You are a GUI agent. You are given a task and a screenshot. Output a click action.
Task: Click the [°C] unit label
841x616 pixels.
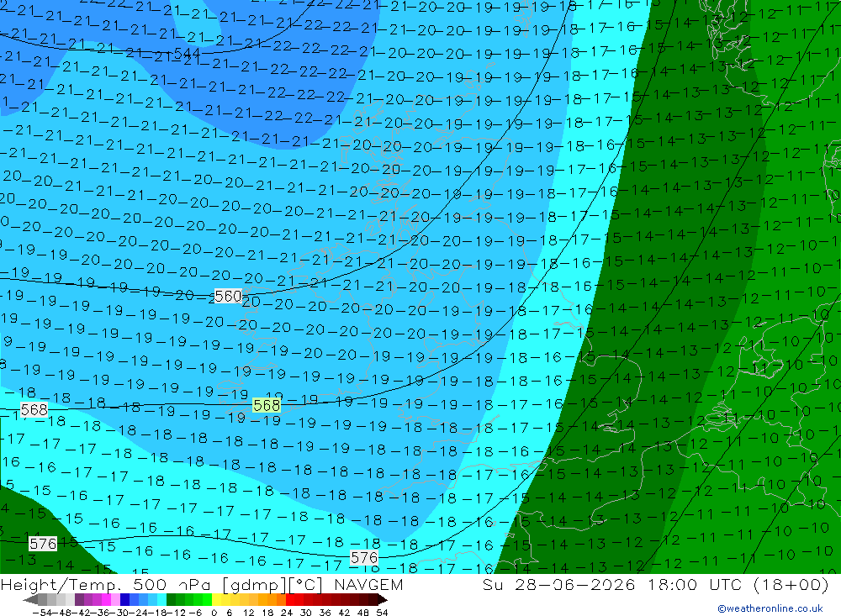[307, 585]
